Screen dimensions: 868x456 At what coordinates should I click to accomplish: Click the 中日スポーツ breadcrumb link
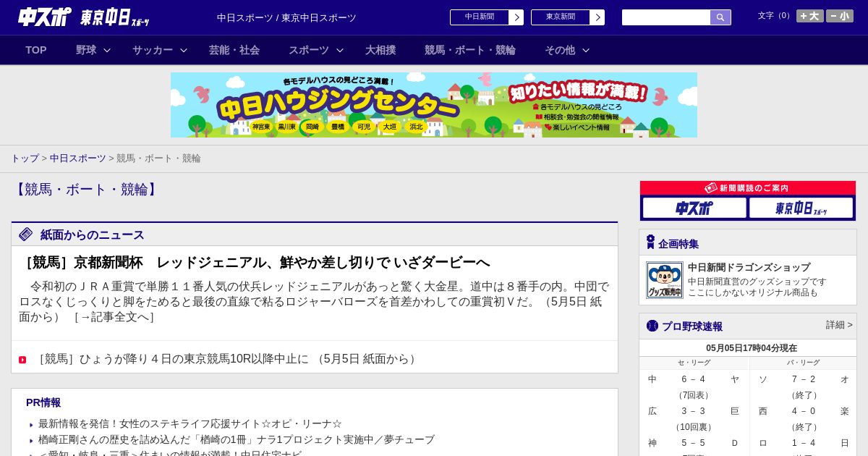coord(78,158)
